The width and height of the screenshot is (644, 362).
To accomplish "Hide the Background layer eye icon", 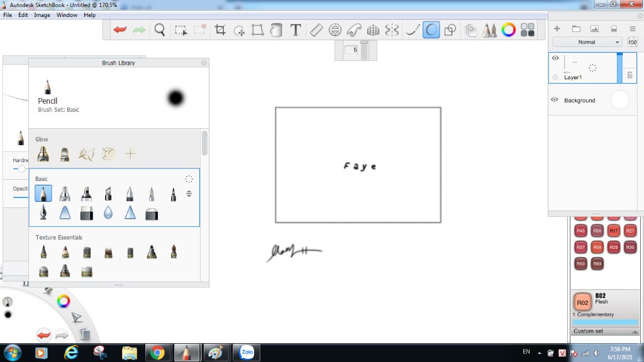I will pos(555,100).
